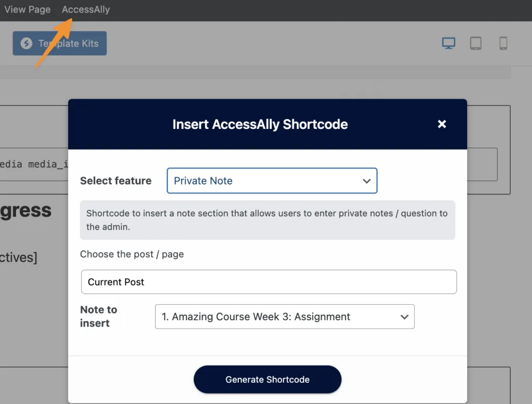532x404 pixels.
Task: Close the Insert AccessAlly Shortcode modal
Action: pyautogui.click(x=442, y=124)
